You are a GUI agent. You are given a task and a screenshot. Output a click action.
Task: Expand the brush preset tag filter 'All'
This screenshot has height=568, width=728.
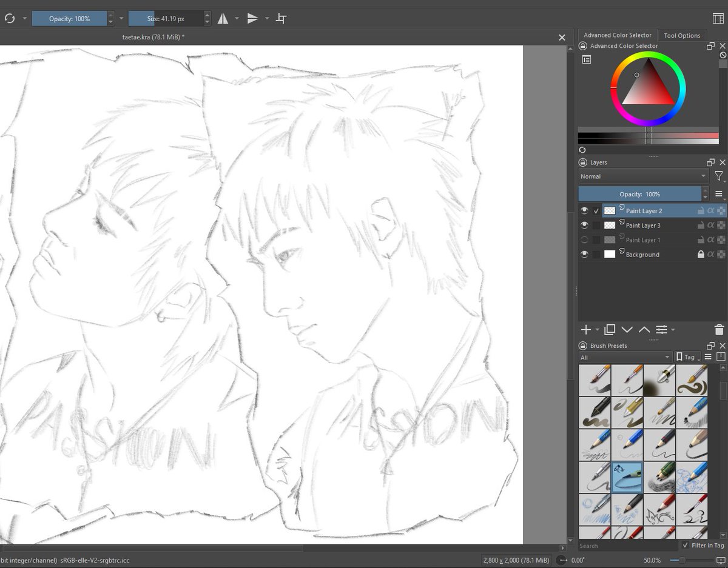click(x=625, y=358)
